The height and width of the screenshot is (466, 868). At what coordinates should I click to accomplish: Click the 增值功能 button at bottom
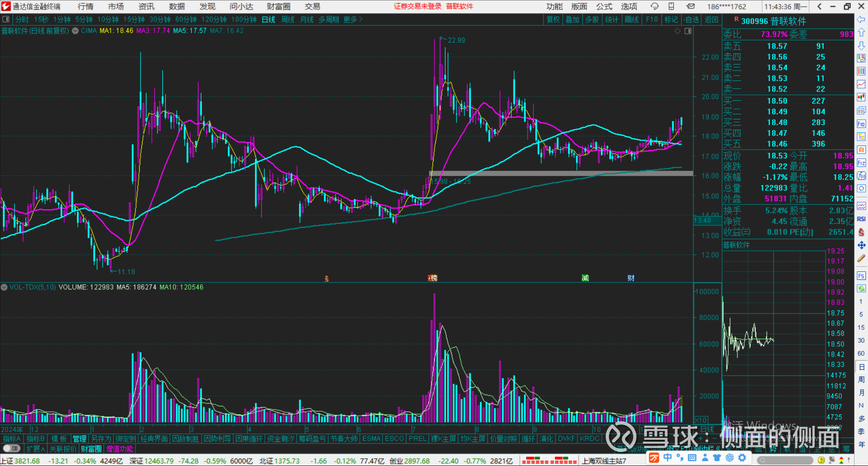pos(120,449)
